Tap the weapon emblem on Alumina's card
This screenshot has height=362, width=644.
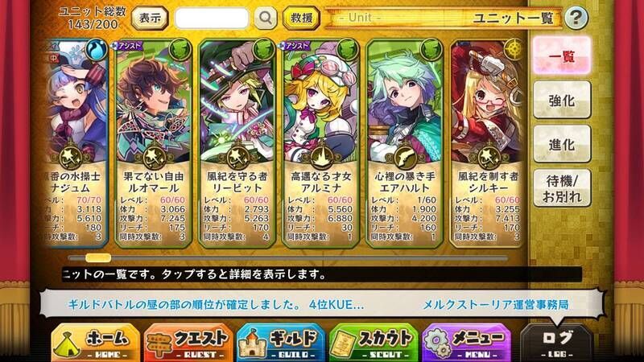point(321,157)
